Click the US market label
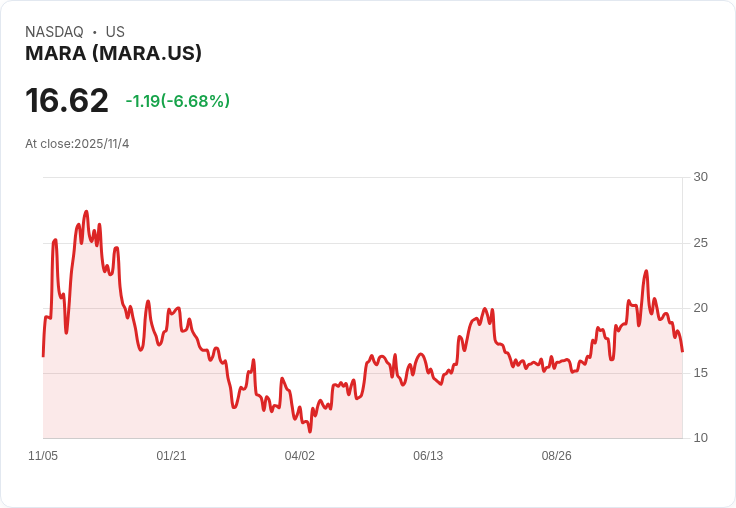The image size is (736, 508). (x=115, y=32)
